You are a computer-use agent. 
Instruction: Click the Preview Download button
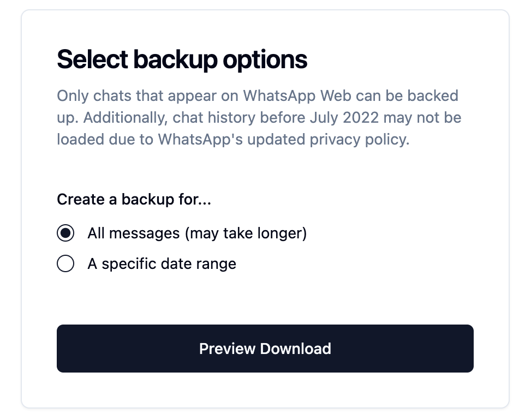tap(265, 349)
